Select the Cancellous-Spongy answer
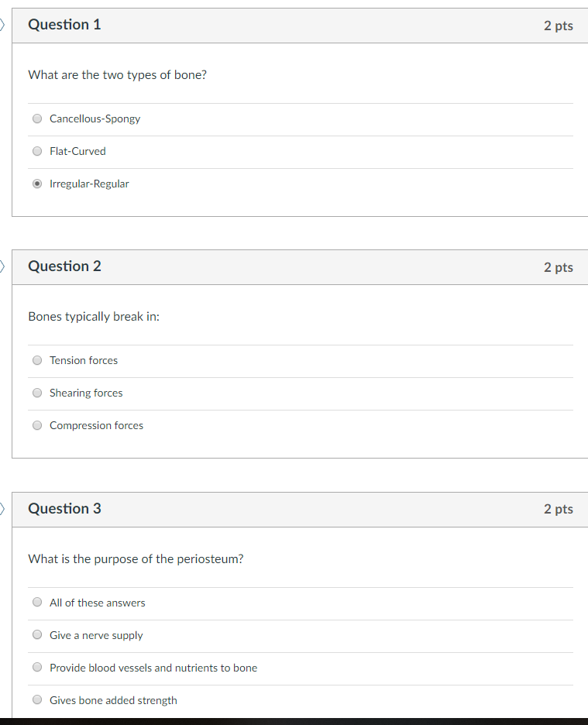Screen dimensions: 588x725 [37, 119]
